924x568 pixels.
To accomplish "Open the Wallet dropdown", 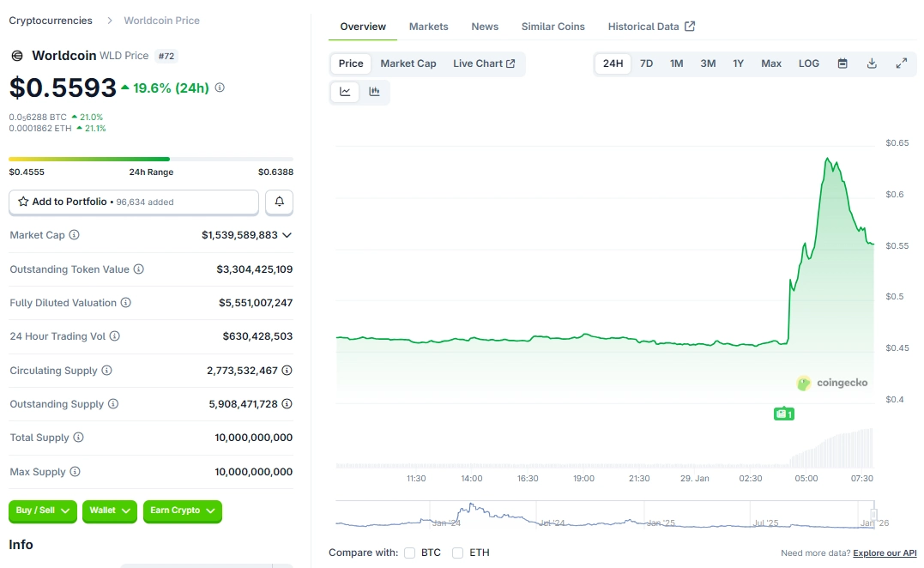I will [x=110, y=511].
